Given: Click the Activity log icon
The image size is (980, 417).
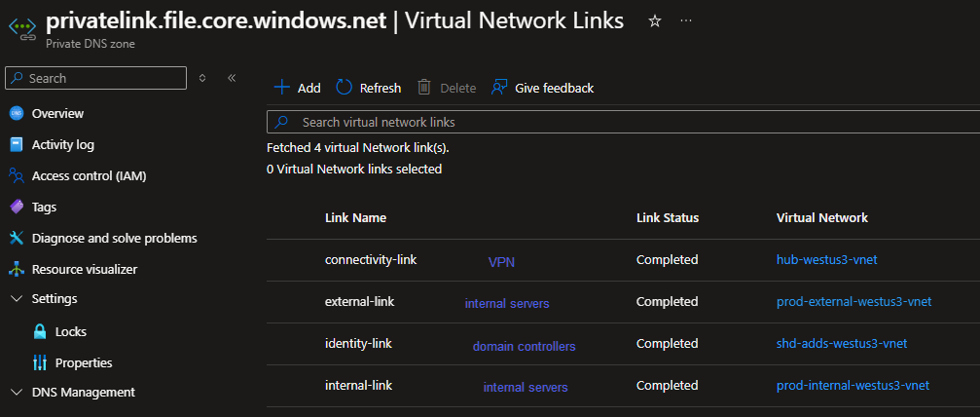Looking at the screenshot, I should tap(17, 144).
